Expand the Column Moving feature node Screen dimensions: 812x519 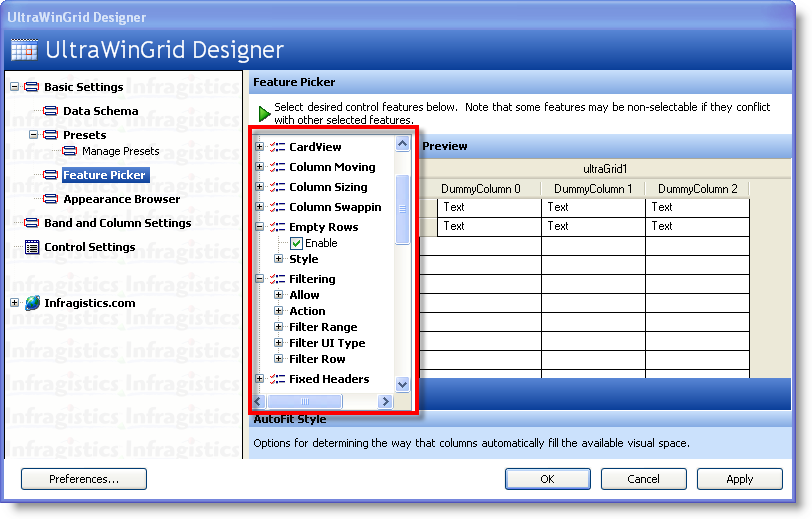click(x=260, y=167)
